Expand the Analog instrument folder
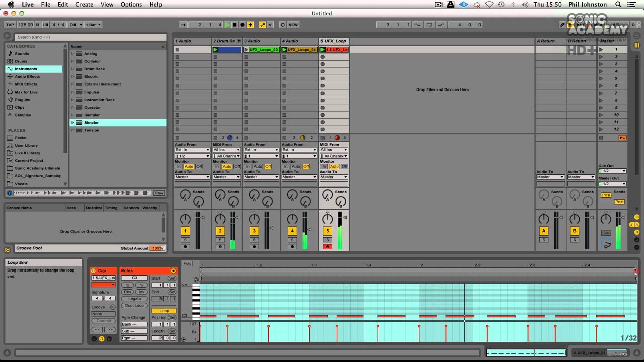This screenshot has height=362, width=644. click(72, 54)
